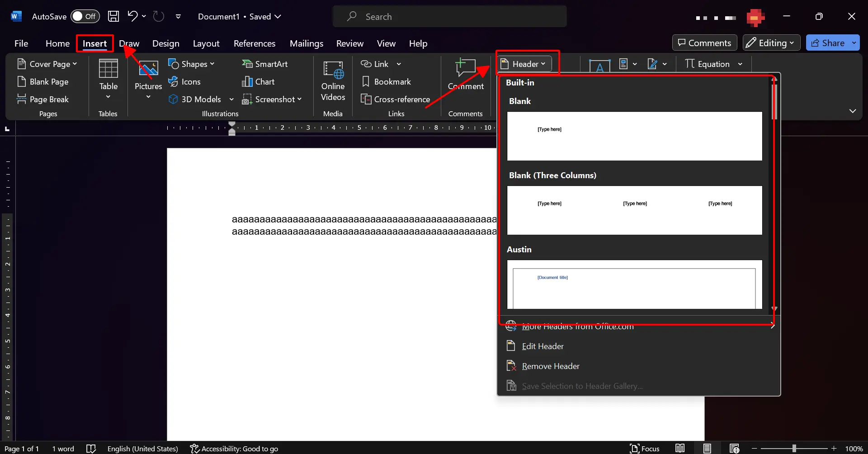868x454 pixels.
Task: Toggle the AutoSave switch
Action: point(85,16)
